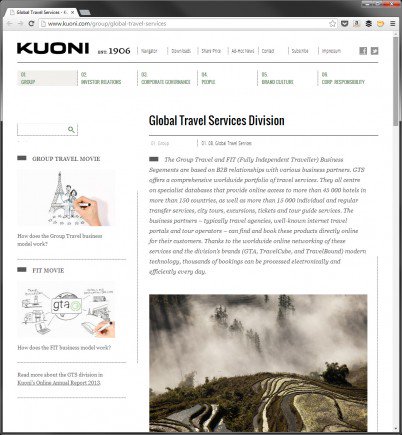Click the green search magnifier icon
This screenshot has height=435, width=402.
point(71,130)
